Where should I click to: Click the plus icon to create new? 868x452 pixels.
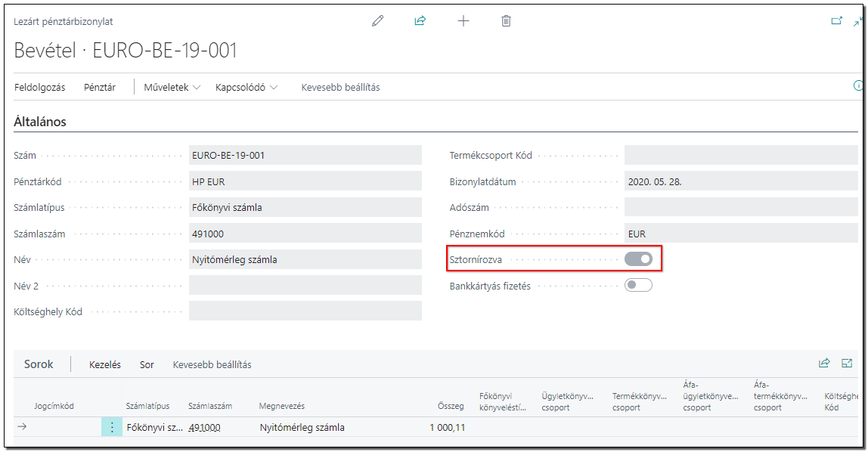(463, 21)
